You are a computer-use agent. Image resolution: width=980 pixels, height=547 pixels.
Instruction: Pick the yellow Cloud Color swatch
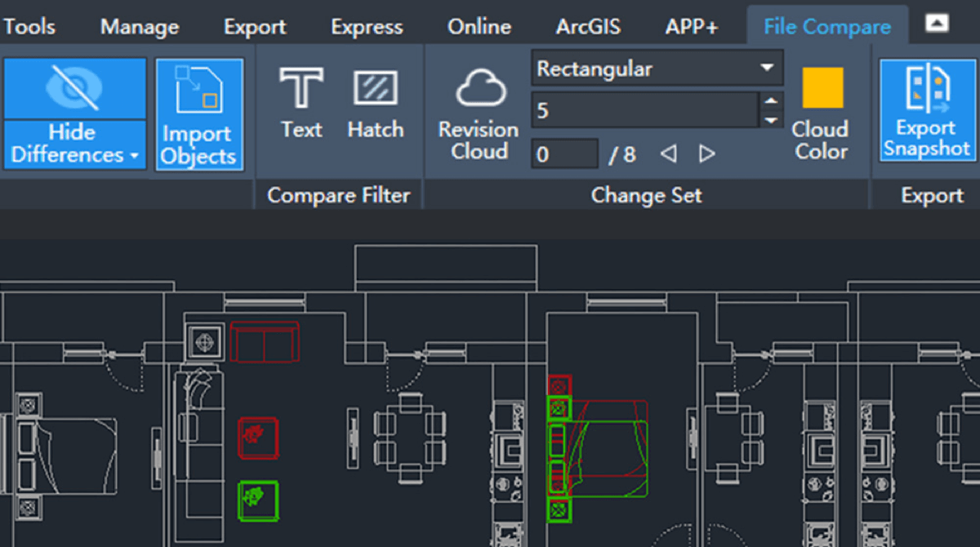pyautogui.click(x=822, y=88)
